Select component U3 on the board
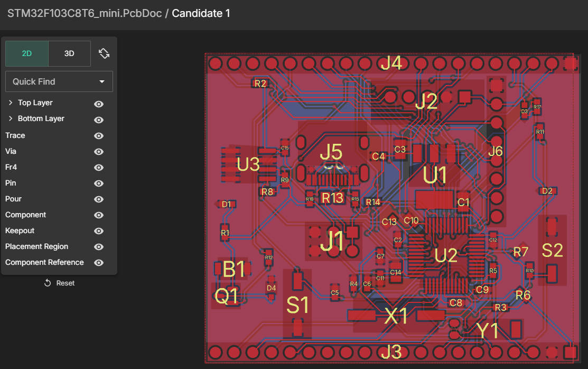The width and height of the screenshot is (588, 369). click(248, 164)
